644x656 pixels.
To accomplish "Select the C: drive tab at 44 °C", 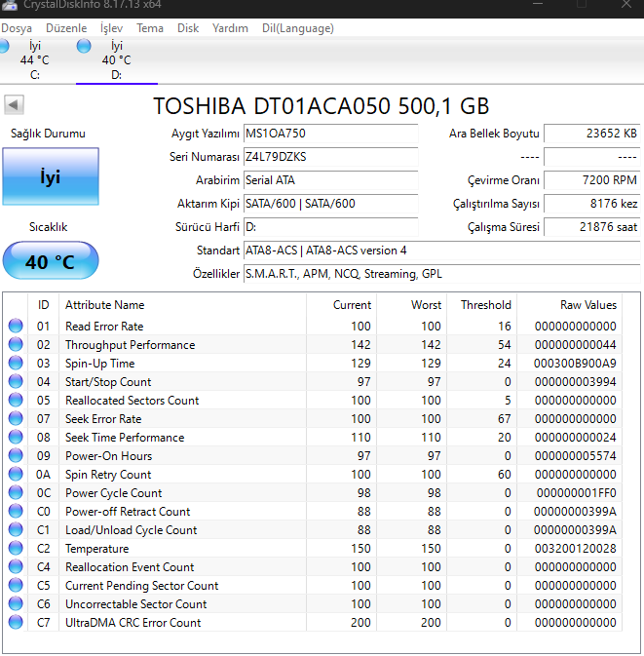I will [34, 60].
